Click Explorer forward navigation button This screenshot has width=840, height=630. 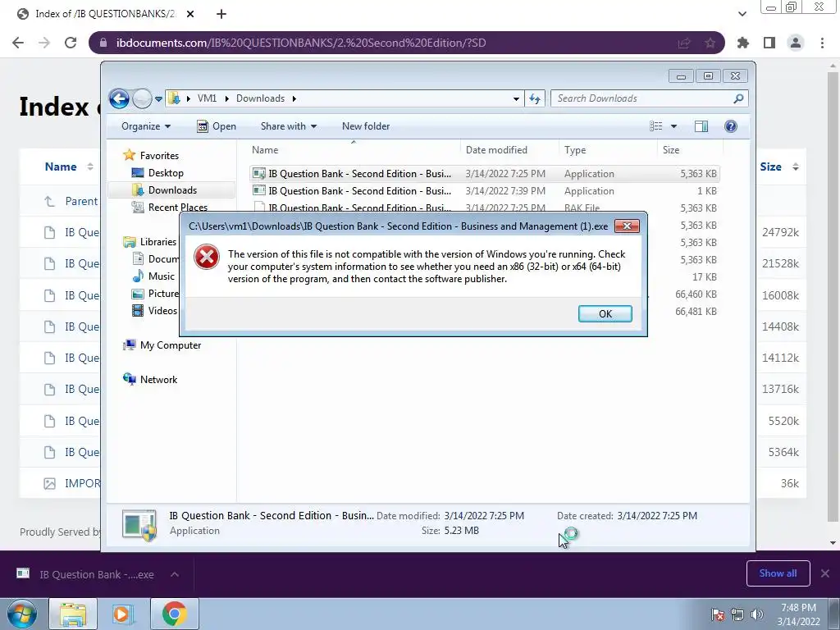(142, 98)
